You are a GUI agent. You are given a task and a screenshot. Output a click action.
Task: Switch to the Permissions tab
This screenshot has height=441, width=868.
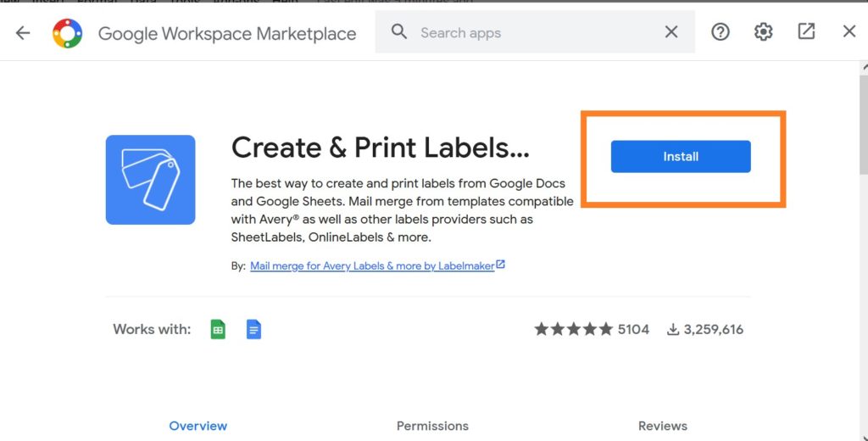coord(432,426)
